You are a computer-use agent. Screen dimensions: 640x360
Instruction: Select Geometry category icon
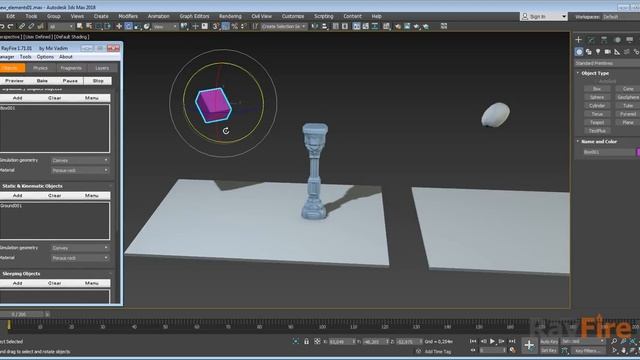[x=579, y=52]
